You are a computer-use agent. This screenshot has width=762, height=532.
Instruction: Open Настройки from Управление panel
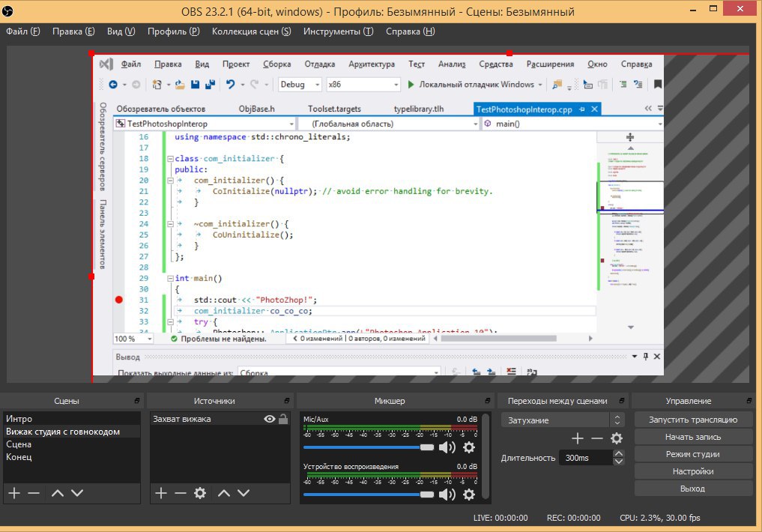coord(693,471)
